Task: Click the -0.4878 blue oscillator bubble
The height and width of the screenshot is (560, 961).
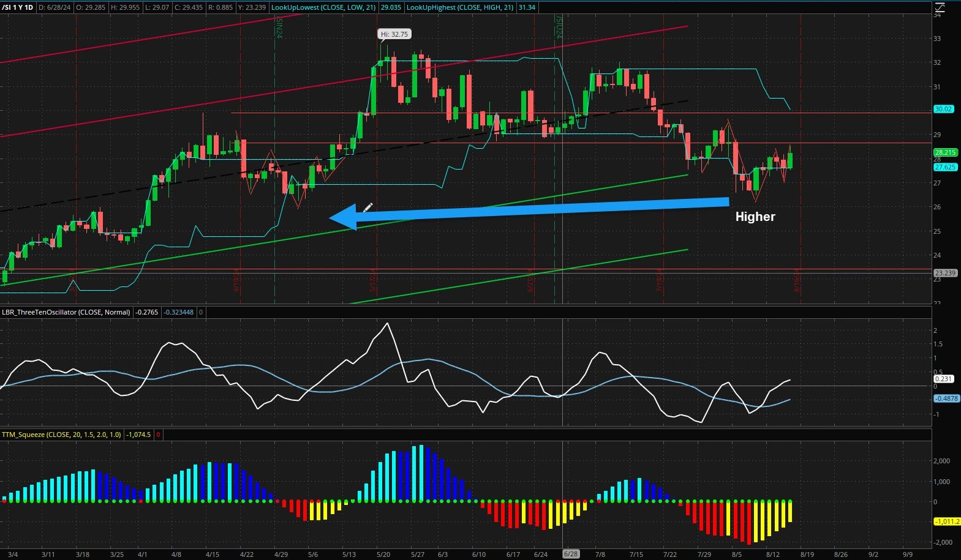Action: [x=946, y=398]
